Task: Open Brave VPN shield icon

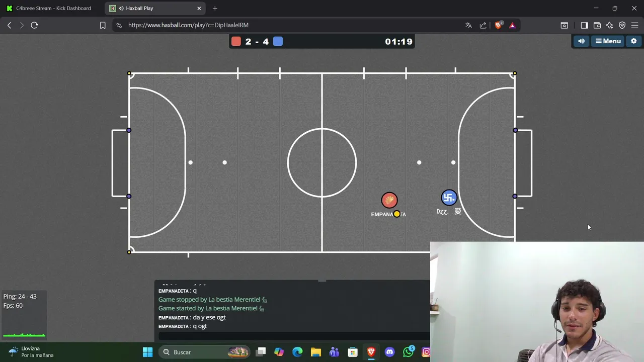Action: tap(622, 25)
